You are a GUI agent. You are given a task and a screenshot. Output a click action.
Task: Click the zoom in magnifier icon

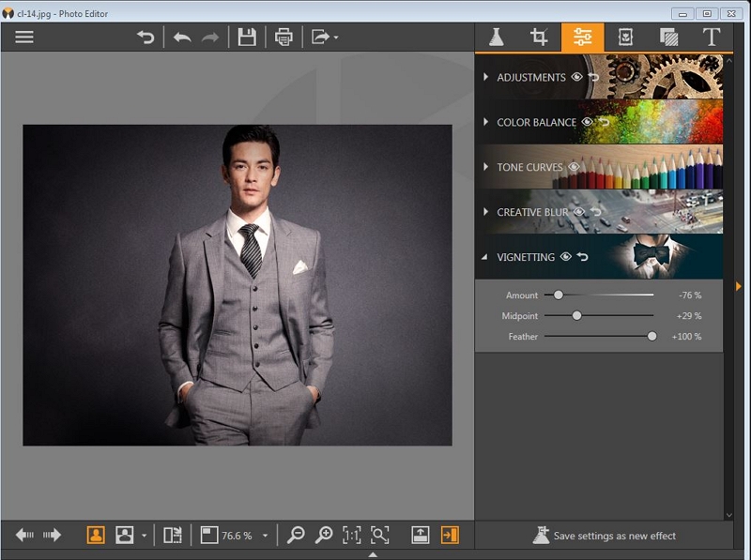tap(324, 535)
